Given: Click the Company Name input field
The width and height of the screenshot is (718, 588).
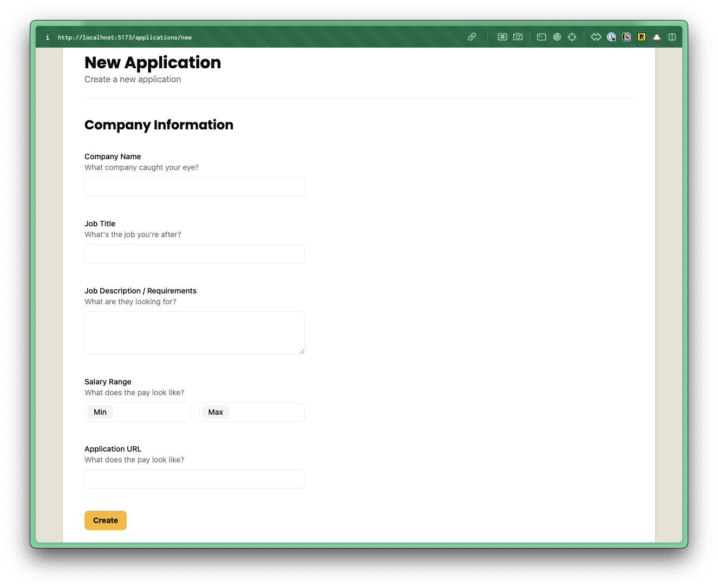Looking at the screenshot, I should (194, 186).
